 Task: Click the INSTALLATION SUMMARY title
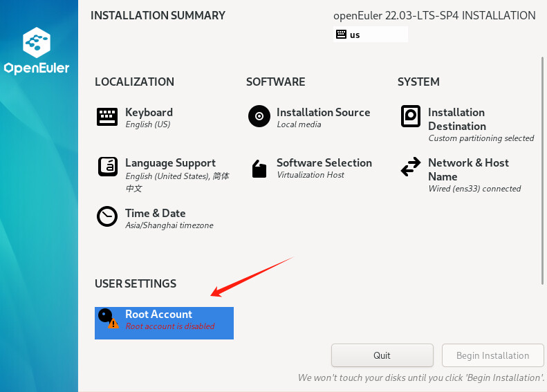tap(158, 15)
